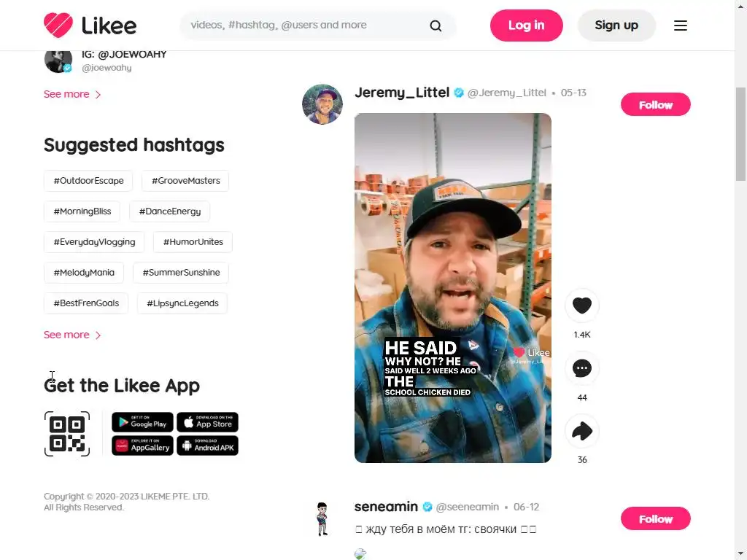Open the hamburger menu icon
747x560 pixels.
point(681,26)
